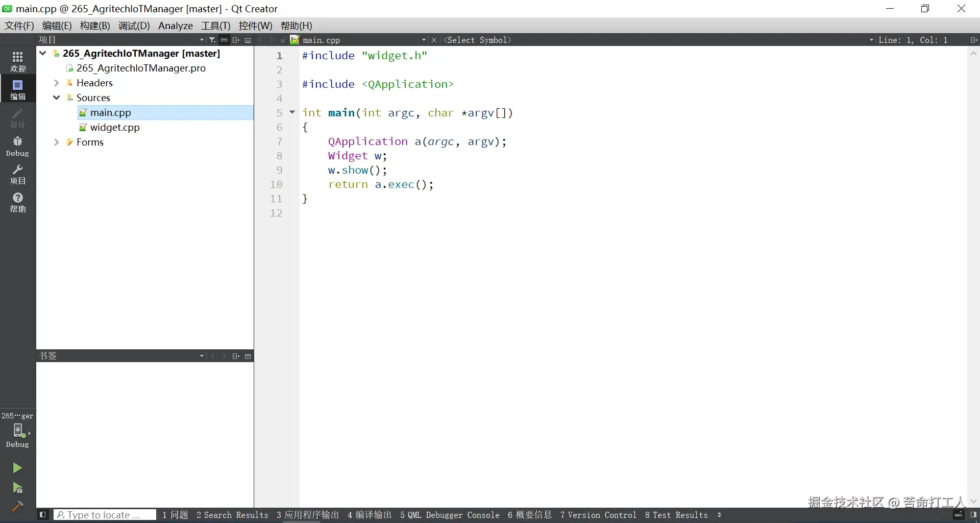
Task: Place cursor on line 10 return statement
Action: pos(381,184)
